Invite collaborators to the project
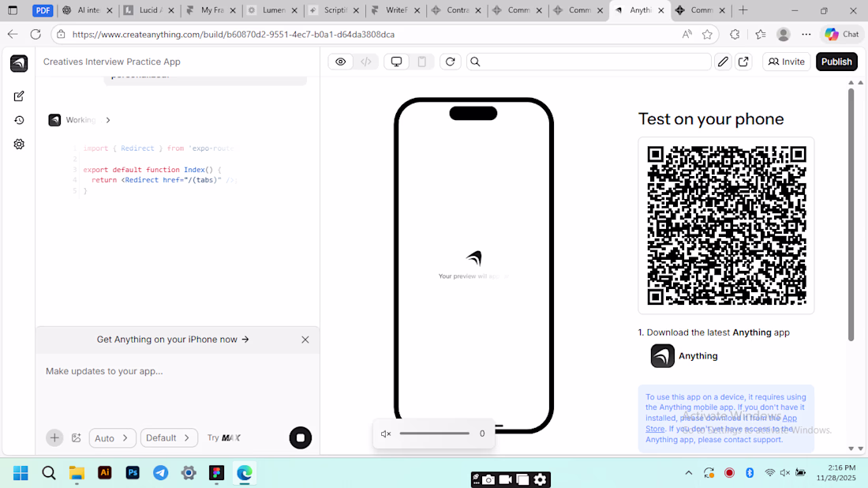The height and width of the screenshot is (488, 868). tap(787, 62)
